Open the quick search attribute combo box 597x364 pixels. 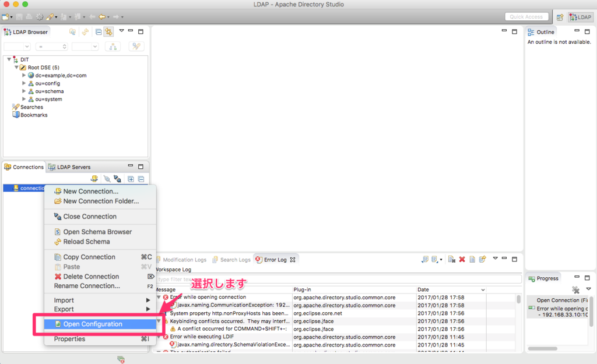[x=17, y=47]
